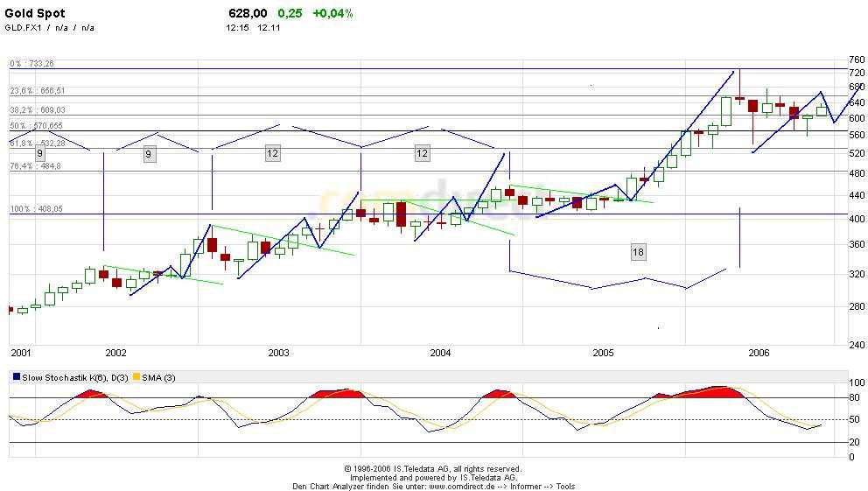Image resolution: width=868 pixels, height=491 pixels.
Task: Click the leftmost cycle label 9 box
Action: [39, 154]
